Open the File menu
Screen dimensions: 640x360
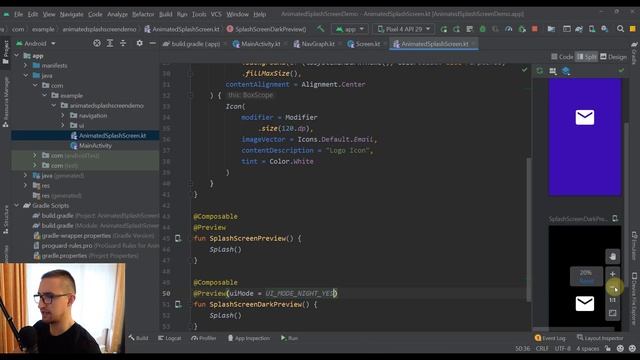(x=18, y=14)
